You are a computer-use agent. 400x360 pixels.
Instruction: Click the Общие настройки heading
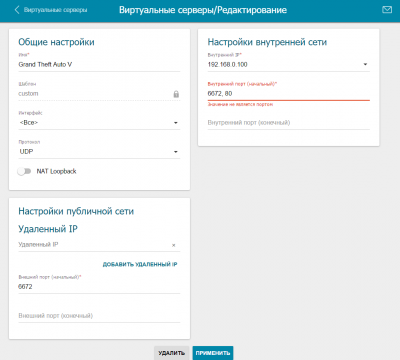pyautogui.click(x=56, y=42)
